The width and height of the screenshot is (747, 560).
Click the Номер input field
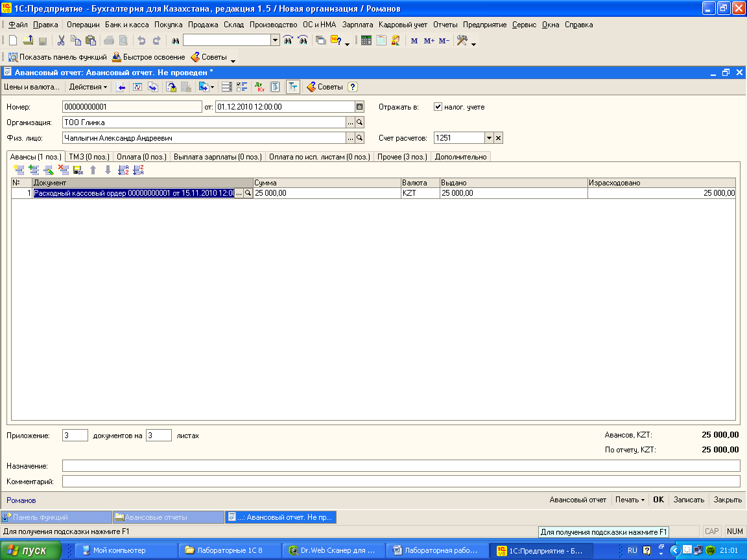(x=132, y=107)
